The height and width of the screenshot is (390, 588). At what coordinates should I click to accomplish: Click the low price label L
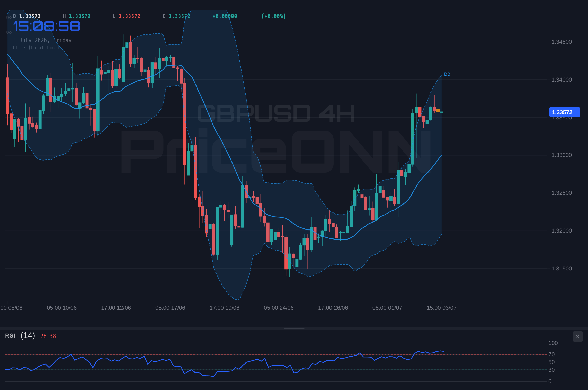pyautogui.click(x=114, y=16)
